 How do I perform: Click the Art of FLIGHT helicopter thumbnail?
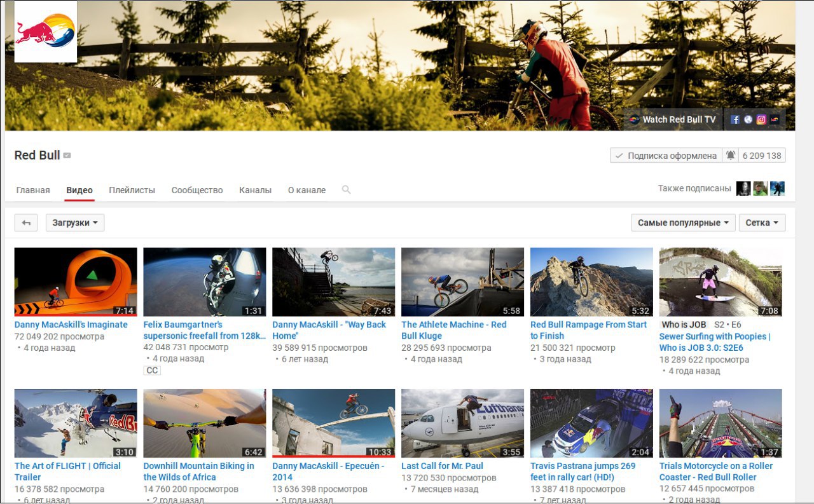point(76,423)
